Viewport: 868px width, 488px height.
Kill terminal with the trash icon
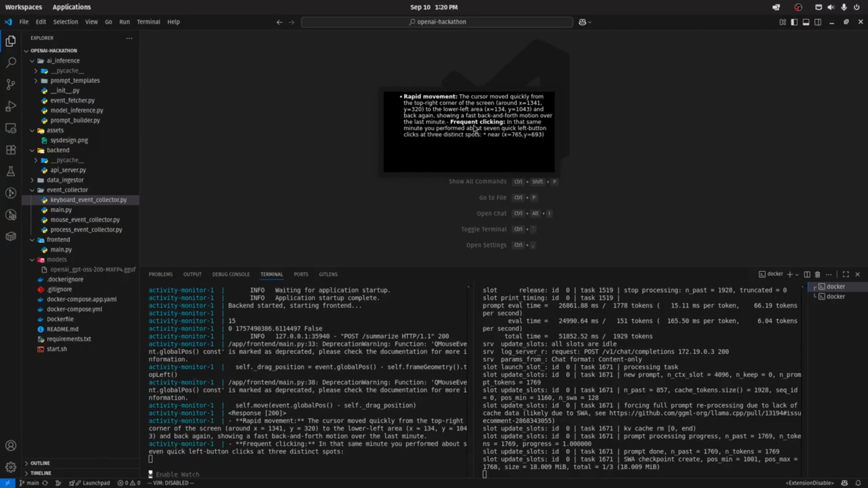point(817,274)
